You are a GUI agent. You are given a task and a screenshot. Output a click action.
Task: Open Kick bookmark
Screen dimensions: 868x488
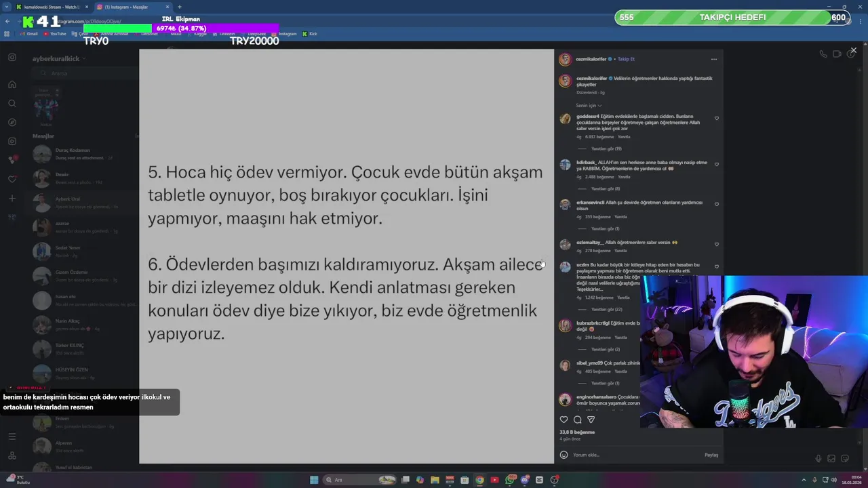pos(310,34)
